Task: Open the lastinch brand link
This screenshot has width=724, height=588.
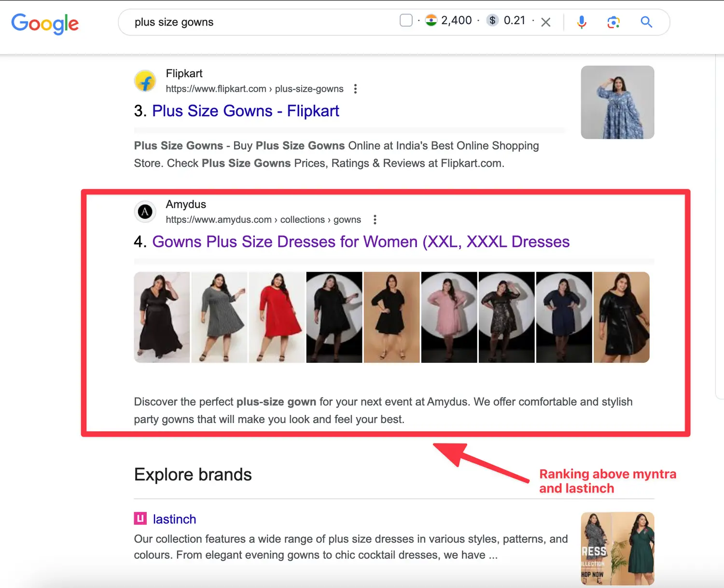Action: [x=174, y=519]
